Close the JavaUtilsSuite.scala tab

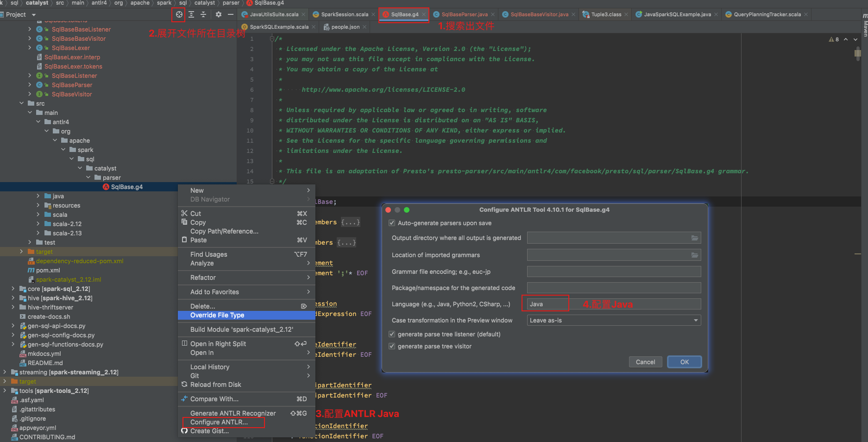click(303, 14)
